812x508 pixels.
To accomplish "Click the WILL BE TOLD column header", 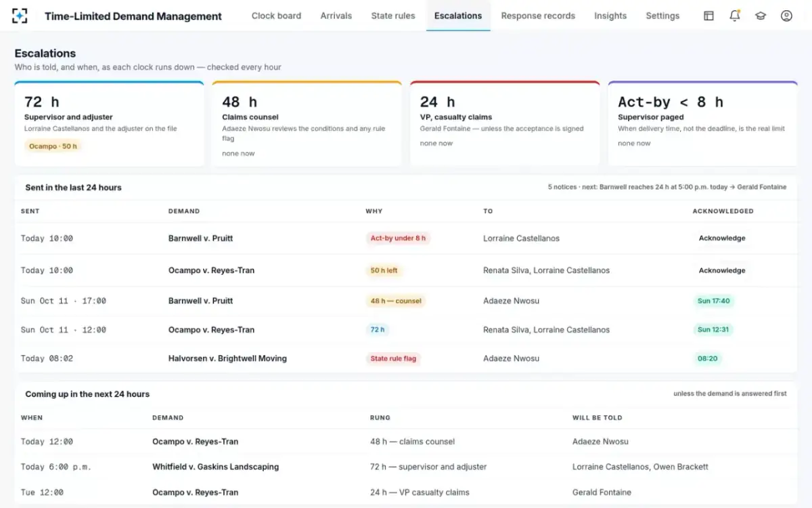I will tap(597, 418).
